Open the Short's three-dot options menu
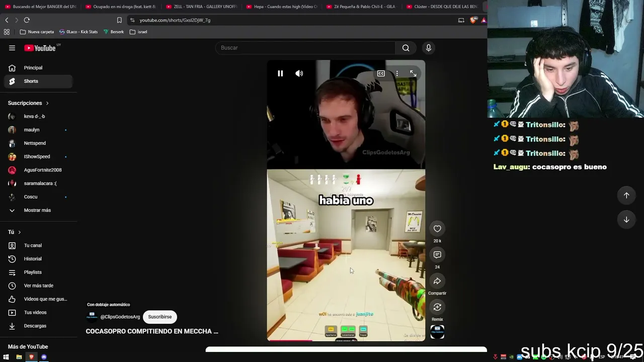This screenshot has width=644, height=362. click(397, 73)
